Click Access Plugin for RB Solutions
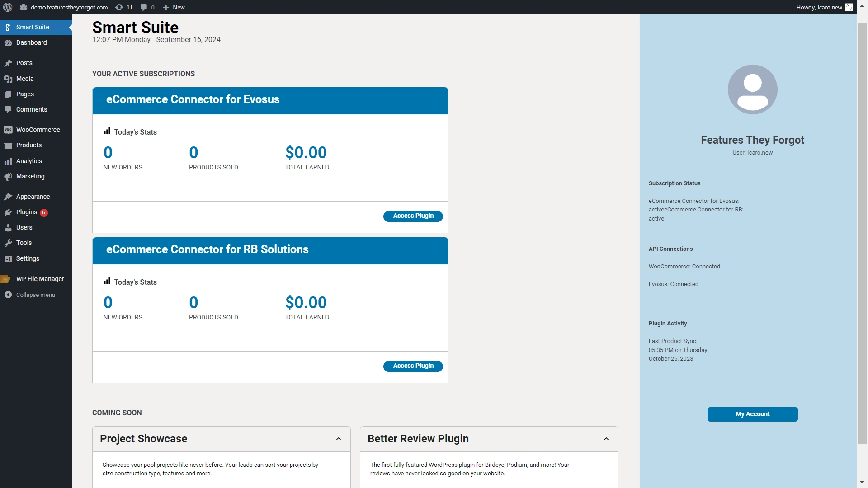This screenshot has width=868, height=488. 413,366
